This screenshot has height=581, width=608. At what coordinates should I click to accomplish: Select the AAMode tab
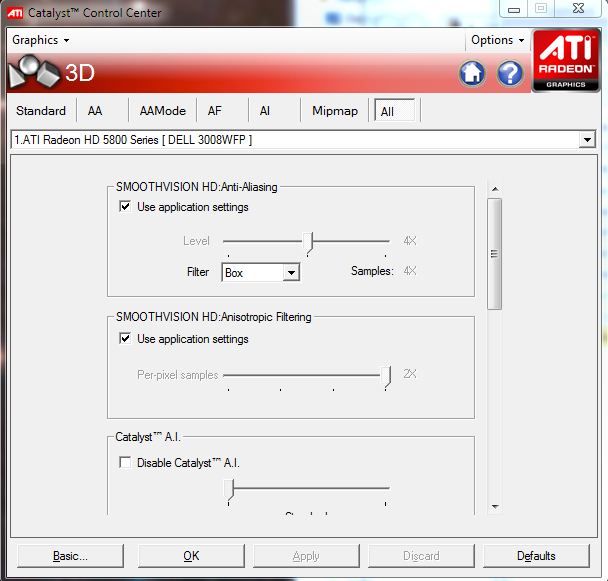point(163,111)
